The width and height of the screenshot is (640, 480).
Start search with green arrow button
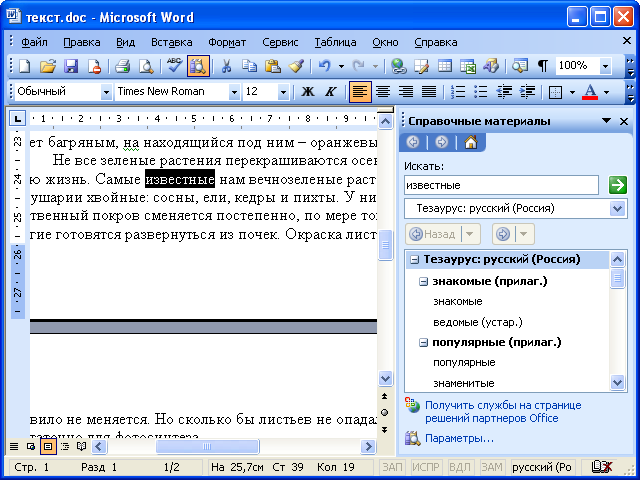coord(618,185)
